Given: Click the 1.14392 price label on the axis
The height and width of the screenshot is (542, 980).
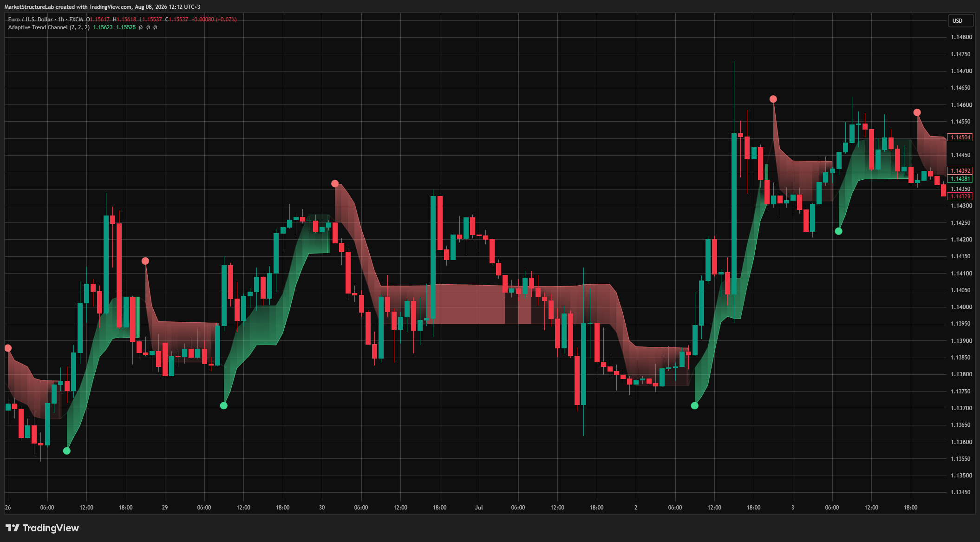Looking at the screenshot, I should 960,171.
